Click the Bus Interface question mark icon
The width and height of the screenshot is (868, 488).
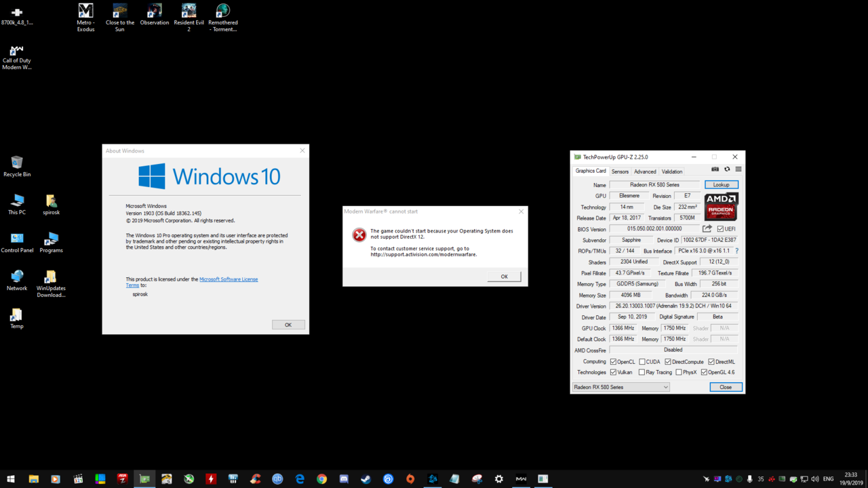coord(736,251)
